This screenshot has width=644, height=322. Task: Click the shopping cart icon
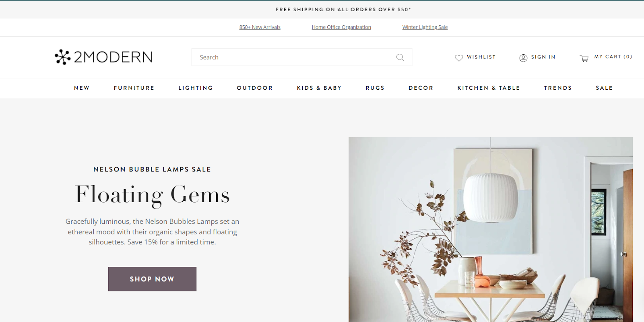click(584, 58)
